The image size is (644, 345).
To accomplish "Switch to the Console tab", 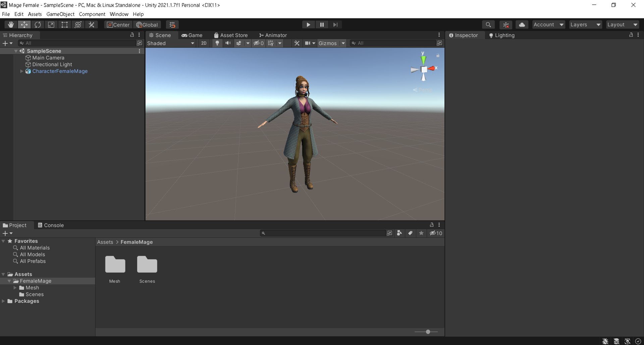I will 51,225.
